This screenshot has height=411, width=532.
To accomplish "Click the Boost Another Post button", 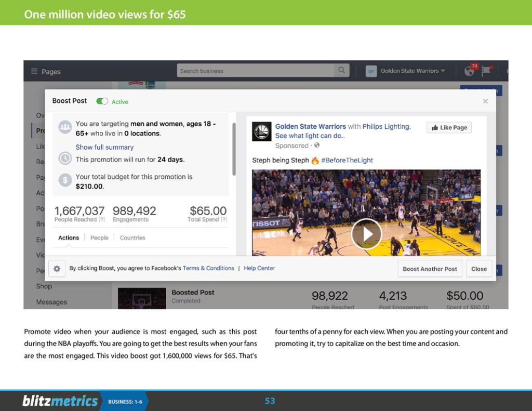I will point(430,269).
